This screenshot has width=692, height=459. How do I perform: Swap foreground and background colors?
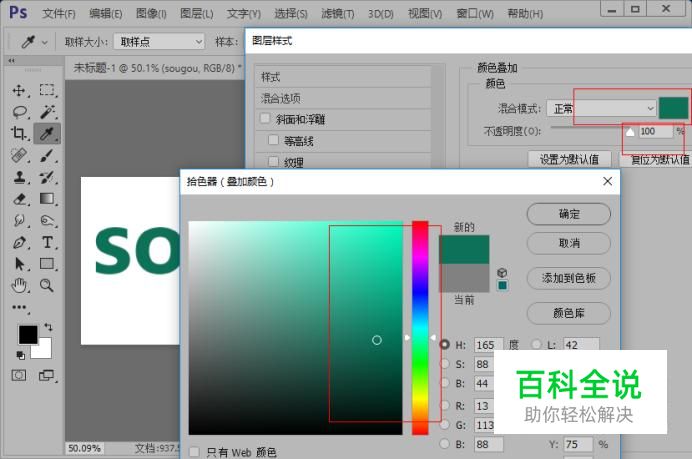[48, 327]
